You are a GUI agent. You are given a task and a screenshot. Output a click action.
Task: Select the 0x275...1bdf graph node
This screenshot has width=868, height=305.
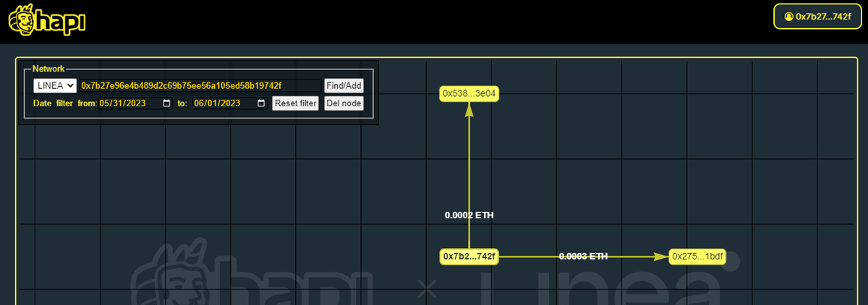(696, 257)
